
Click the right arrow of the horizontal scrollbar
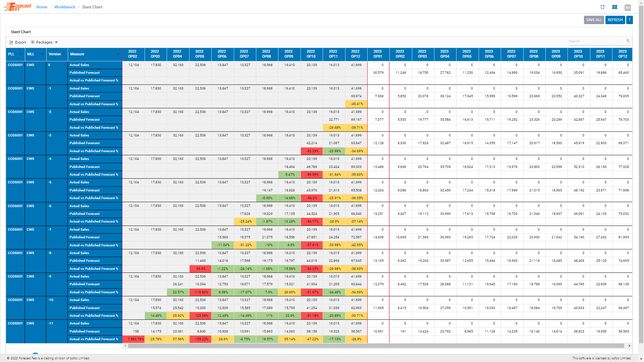(630, 346)
